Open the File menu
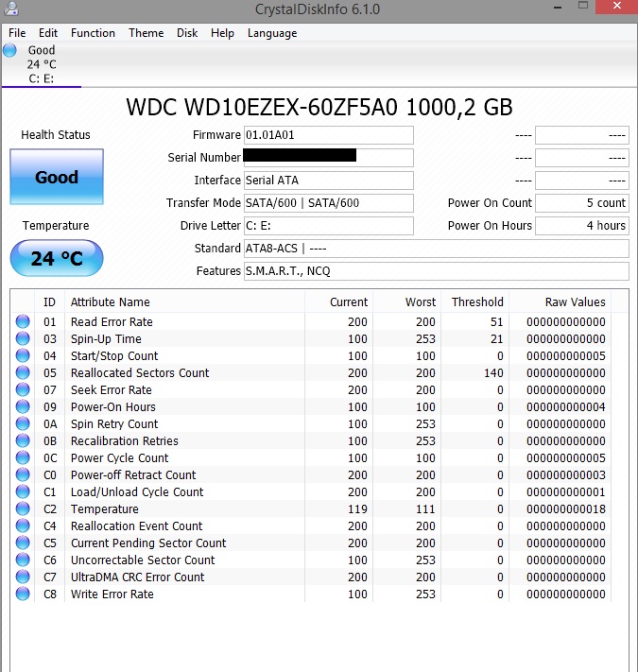 click(17, 33)
